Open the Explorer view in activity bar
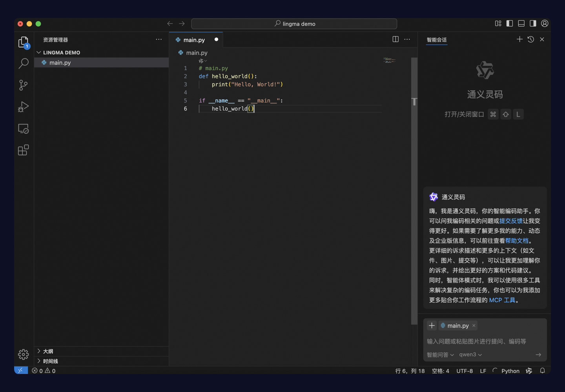Viewport: 565px width, 392px height. coord(24,42)
